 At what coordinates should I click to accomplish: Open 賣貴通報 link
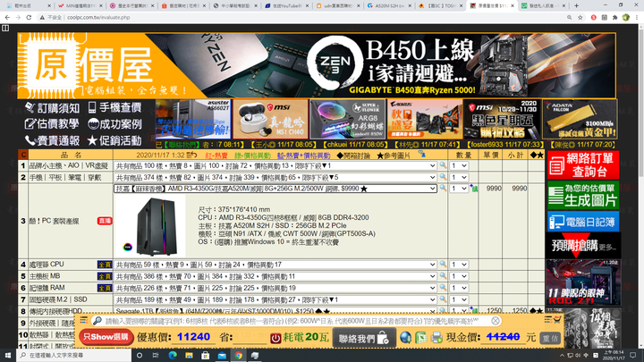pos(52,141)
